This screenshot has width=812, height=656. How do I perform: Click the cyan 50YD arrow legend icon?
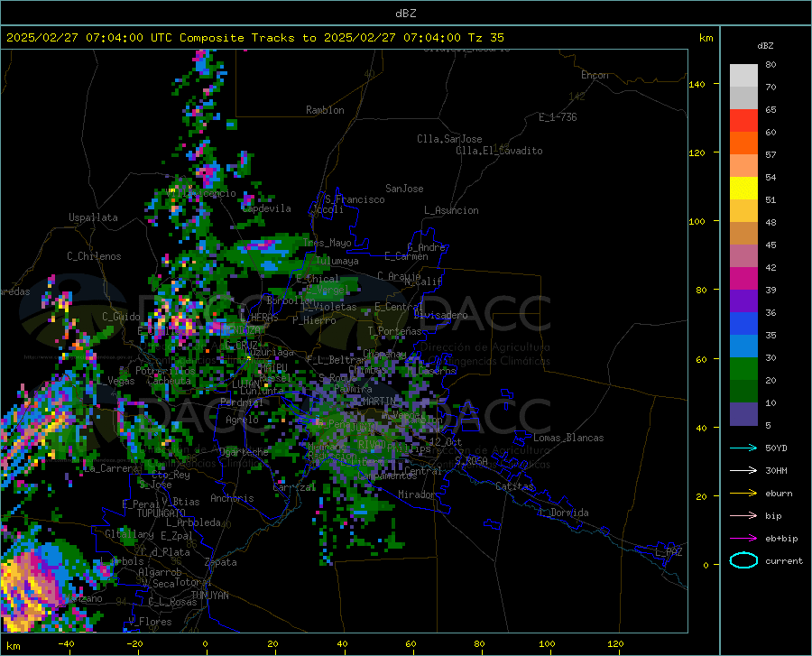(x=743, y=448)
